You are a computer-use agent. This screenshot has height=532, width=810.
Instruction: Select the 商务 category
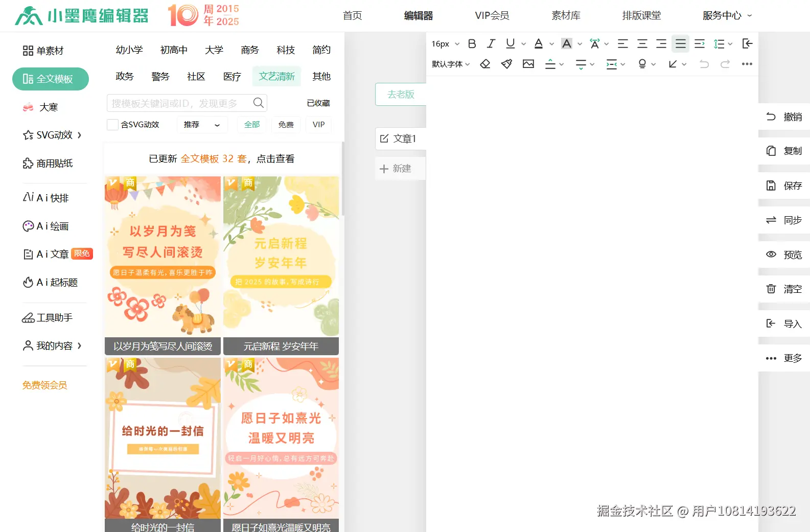pyautogui.click(x=250, y=50)
